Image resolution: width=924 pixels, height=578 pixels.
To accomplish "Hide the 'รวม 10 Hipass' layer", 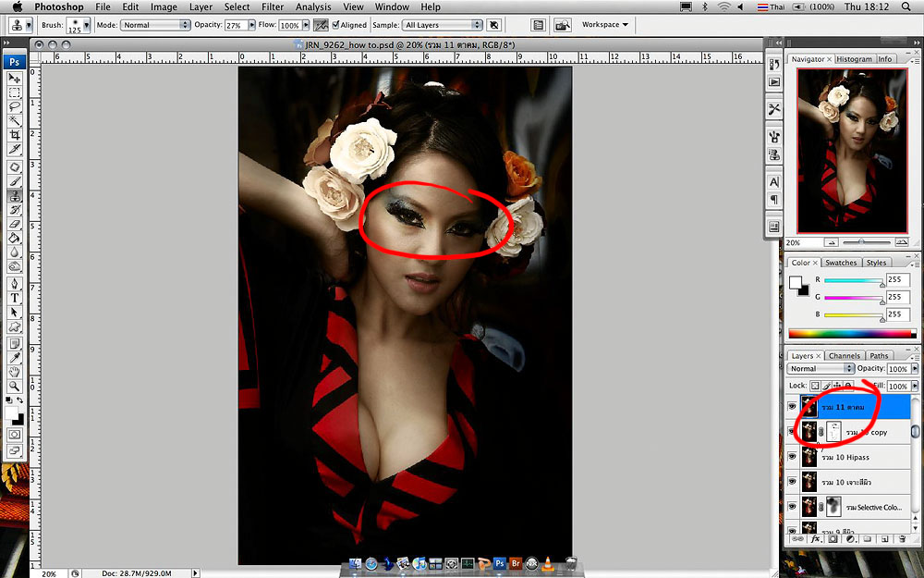I will 792,457.
